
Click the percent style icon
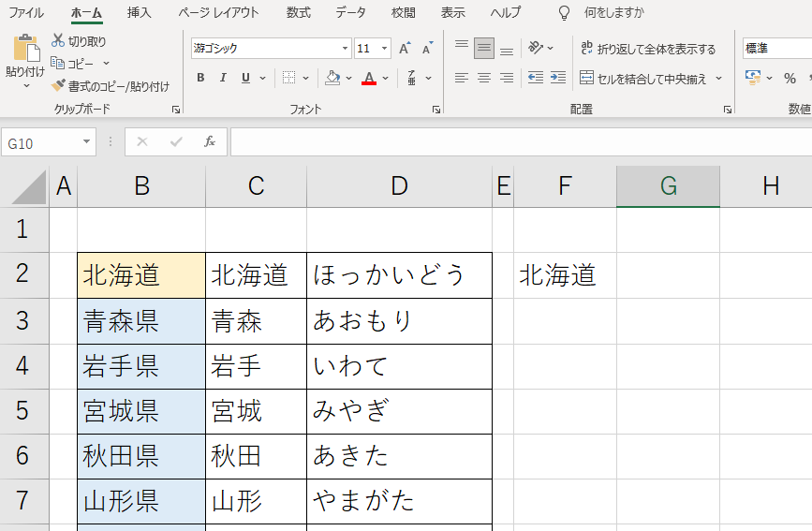[x=790, y=79]
